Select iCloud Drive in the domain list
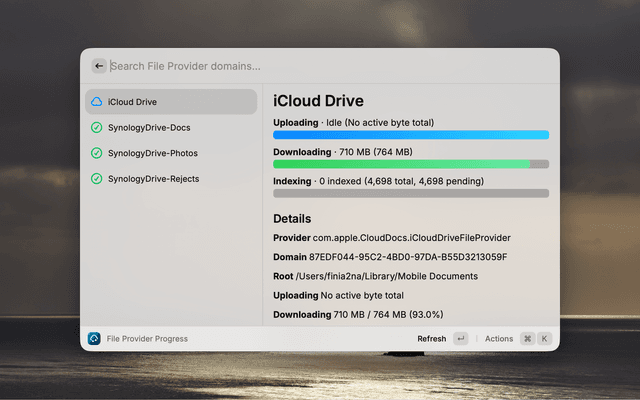Image resolution: width=640 pixels, height=400 pixels. tap(171, 102)
